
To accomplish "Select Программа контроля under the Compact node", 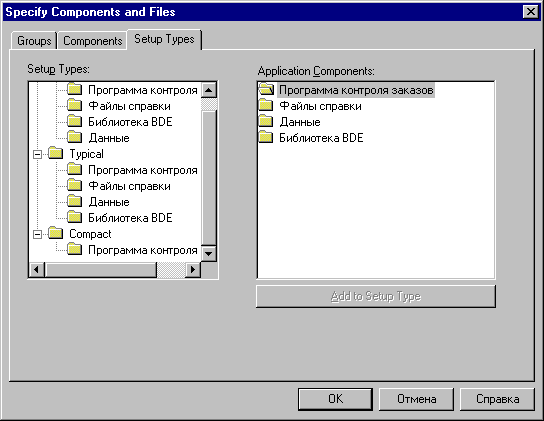I will [143, 250].
